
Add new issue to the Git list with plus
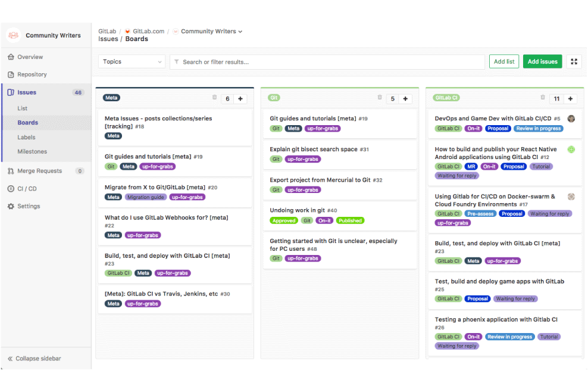click(x=405, y=99)
